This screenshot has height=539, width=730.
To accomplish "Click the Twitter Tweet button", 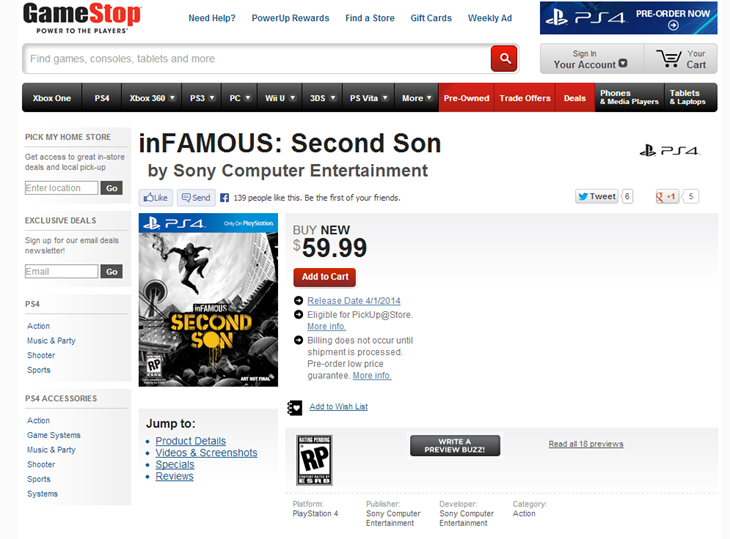I will tap(597, 196).
